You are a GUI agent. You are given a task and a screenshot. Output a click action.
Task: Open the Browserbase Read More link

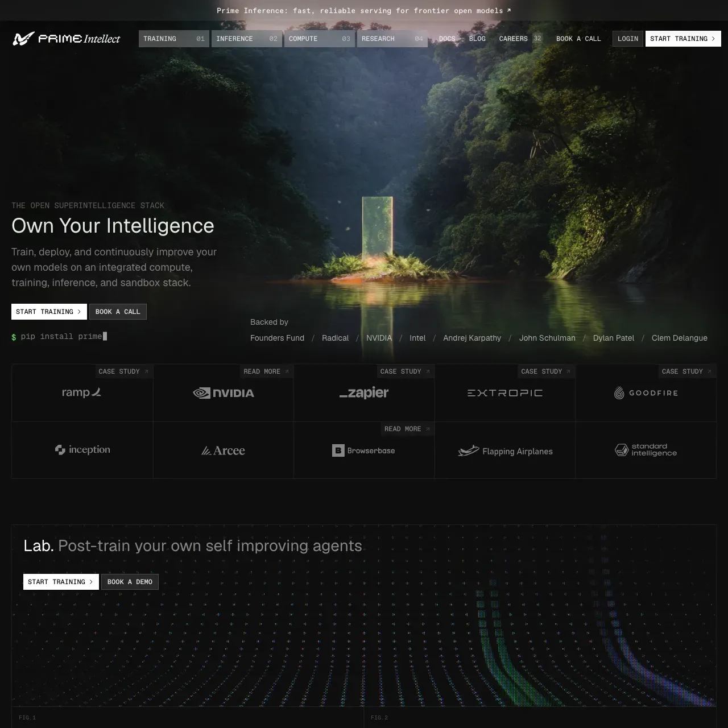(x=408, y=429)
